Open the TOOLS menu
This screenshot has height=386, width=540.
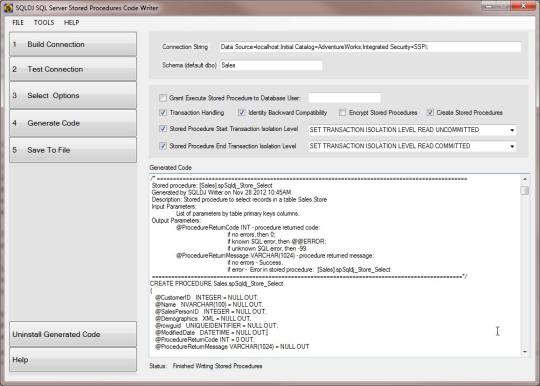point(44,23)
